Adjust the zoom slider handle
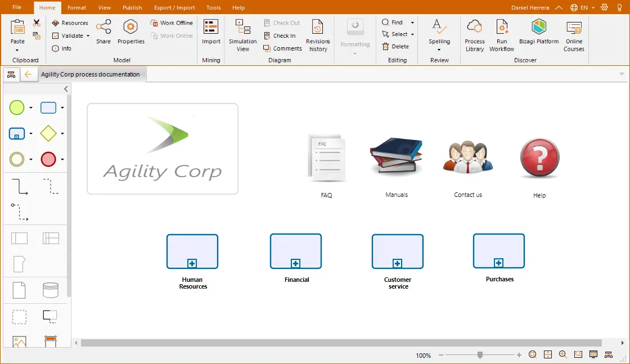 (x=480, y=355)
